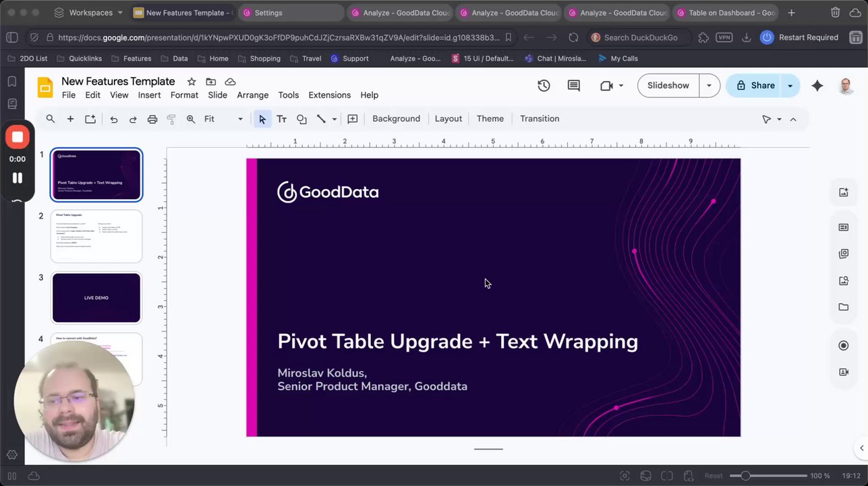The width and height of the screenshot is (868, 486).
Task: Open the Background options
Action: [396, 119]
